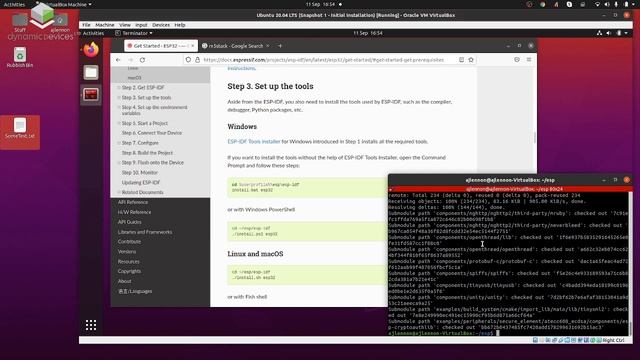Viewport: 640px width, 360px height.
Task: Open the ajlennon home folder icon
Action: tap(60, 22)
